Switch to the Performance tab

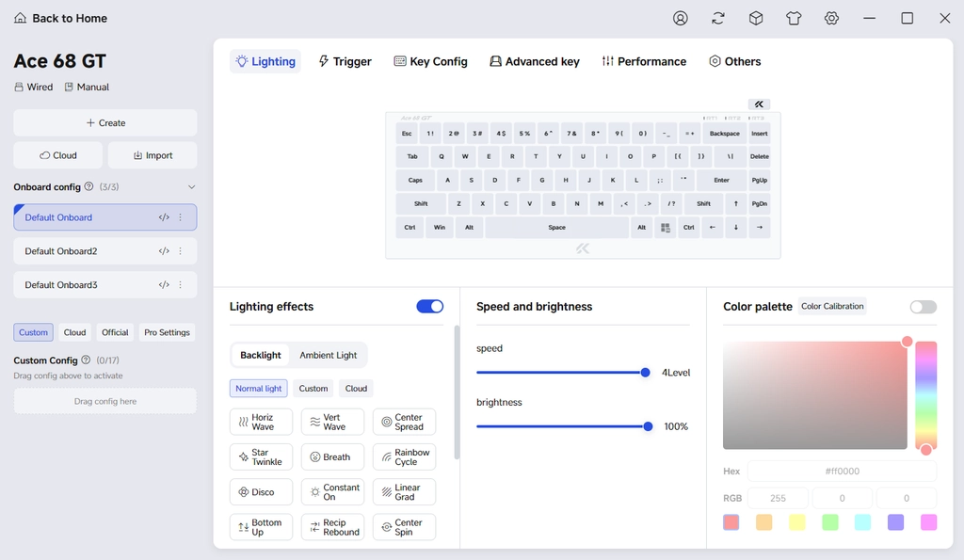click(644, 61)
